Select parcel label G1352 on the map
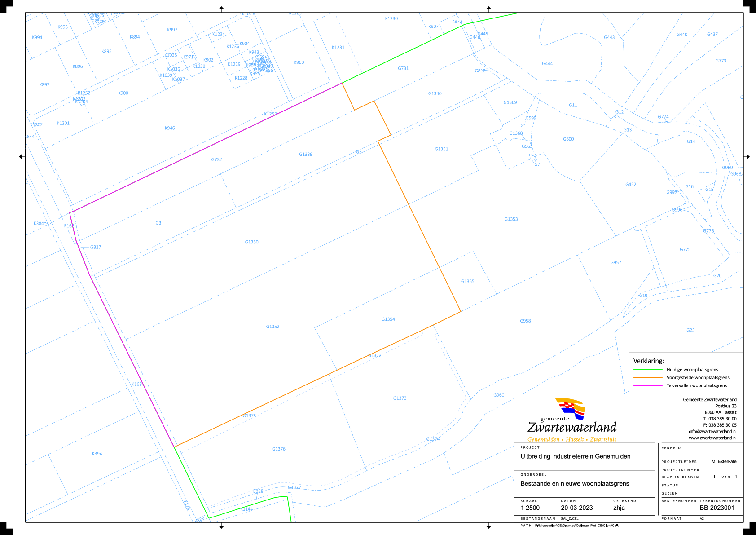 [x=273, y=327]
